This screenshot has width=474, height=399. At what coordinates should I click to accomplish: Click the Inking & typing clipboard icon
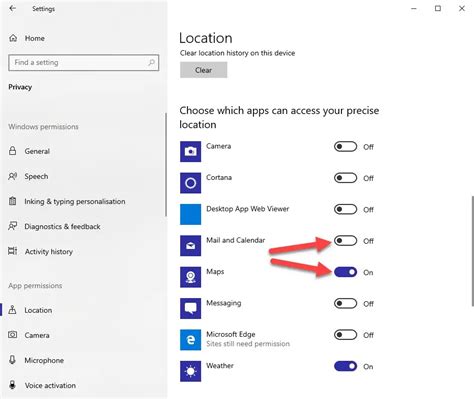point(12,201)
